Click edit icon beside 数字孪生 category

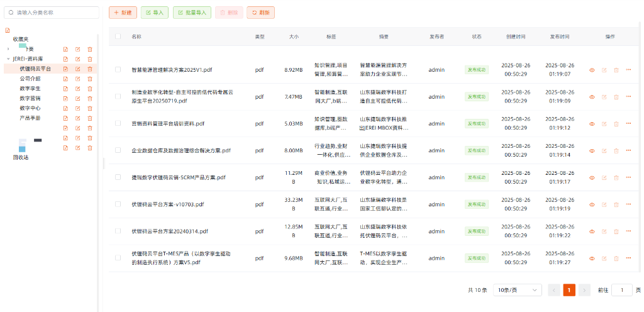click(78, 89)
